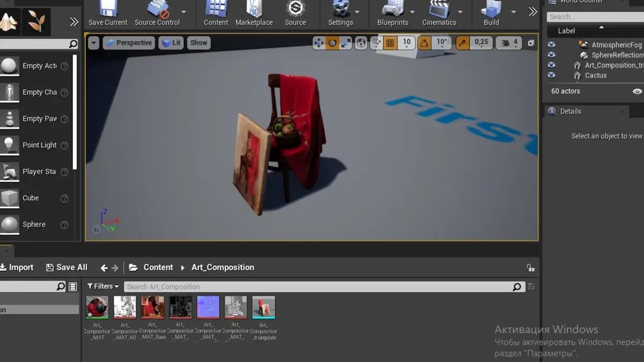Switch to Landscape mode mountain icon
This screenshot has width=644, height=362.
[x=9, y=21]
